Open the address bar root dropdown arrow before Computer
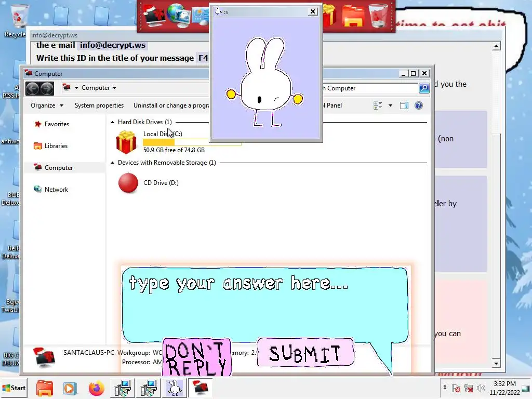 click(x=76, y=88)
